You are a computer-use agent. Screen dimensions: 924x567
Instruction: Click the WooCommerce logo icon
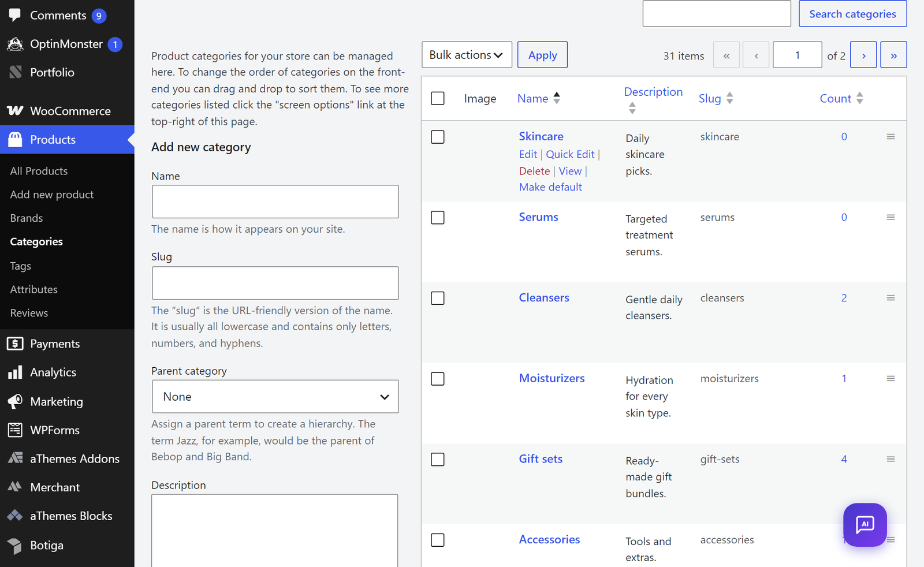click(x=15, y=111)
